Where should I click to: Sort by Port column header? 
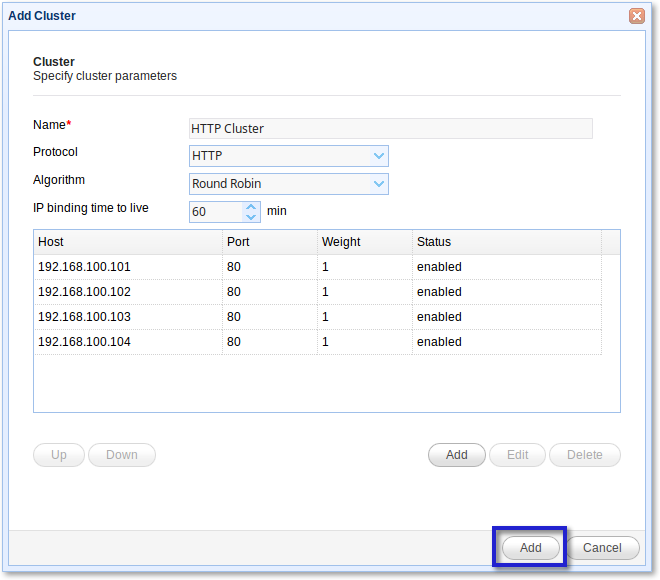(269, 242)
